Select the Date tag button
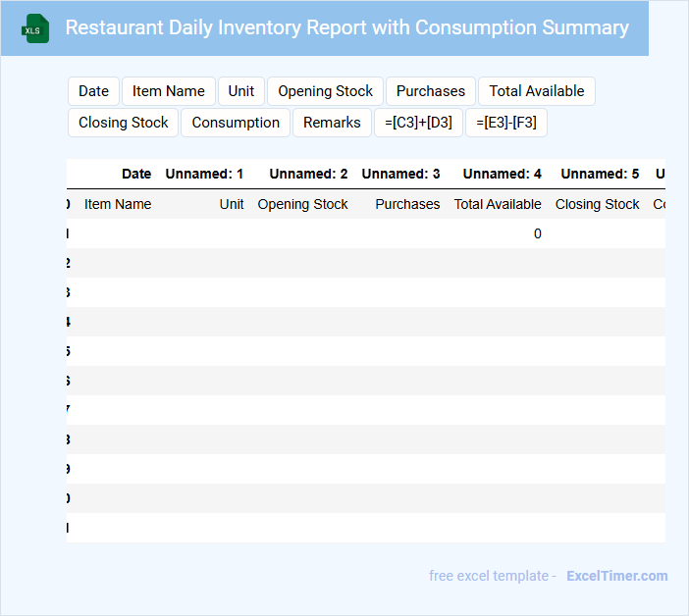Viewport: 689px width, 616px height. pos(93,91)
